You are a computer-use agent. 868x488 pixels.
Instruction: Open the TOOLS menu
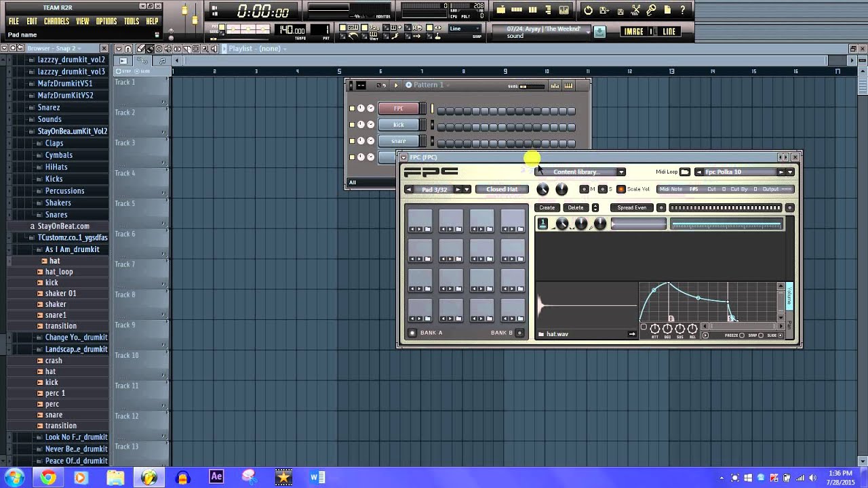[x=132, y=22]
